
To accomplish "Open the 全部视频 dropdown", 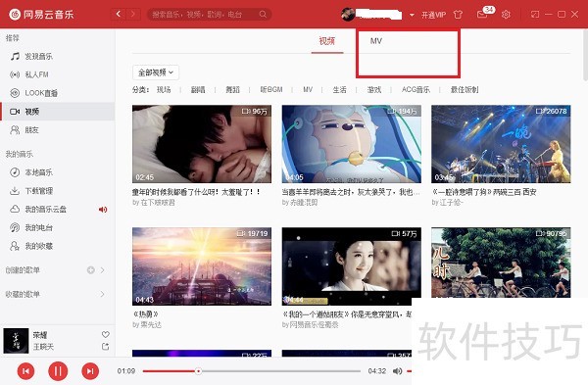I will click(156, 72).
